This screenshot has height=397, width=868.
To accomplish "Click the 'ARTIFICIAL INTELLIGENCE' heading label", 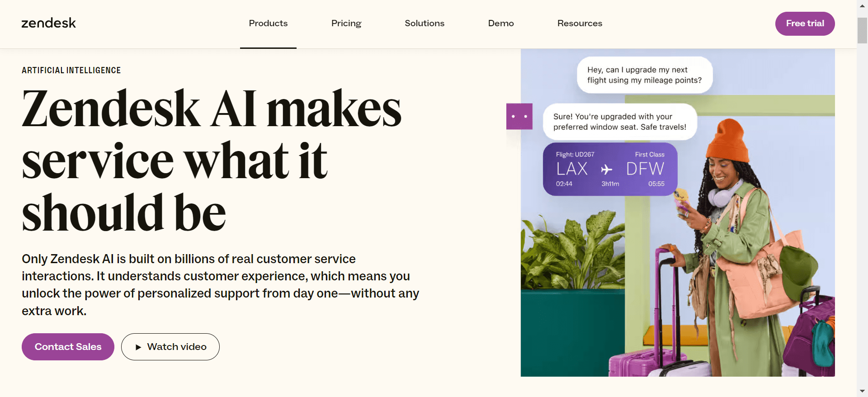I will [x=71, y=71].
